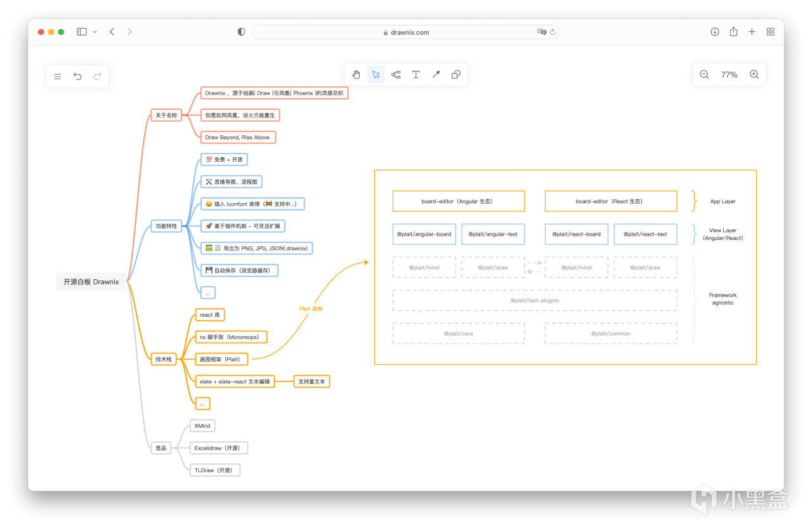Open the Share menu

click(733, 31)
